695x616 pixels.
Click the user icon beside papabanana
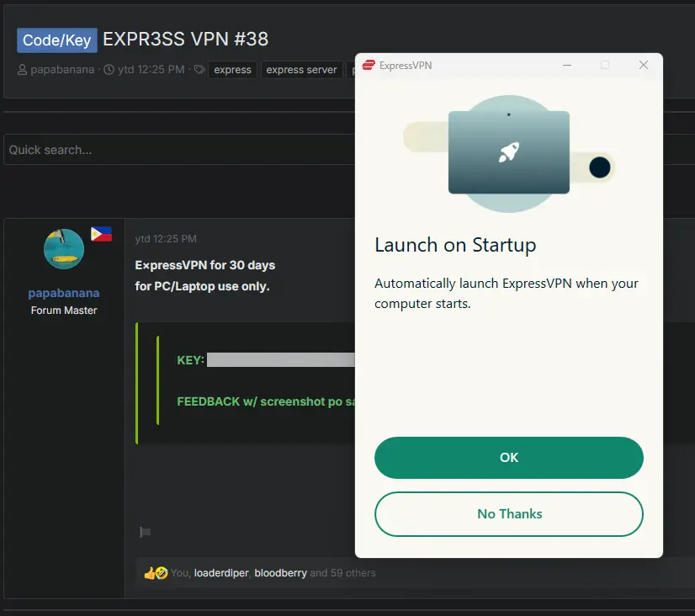(x=22, y=70)
